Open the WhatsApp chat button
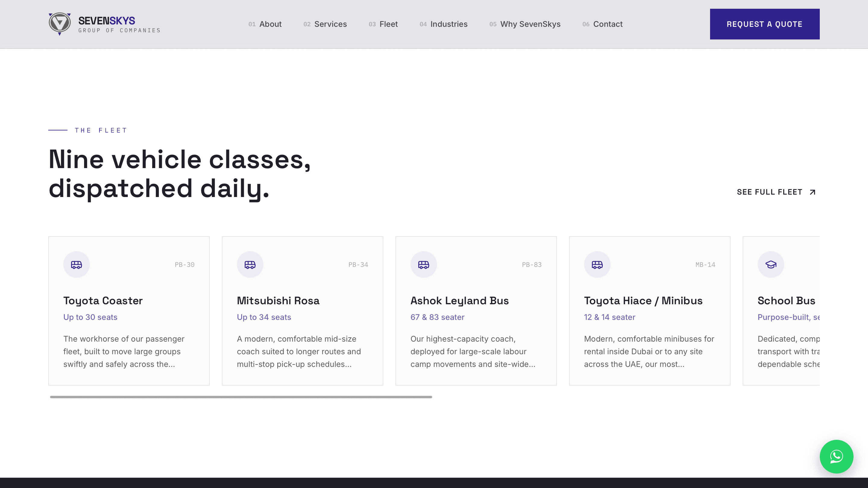 (836, 456)
